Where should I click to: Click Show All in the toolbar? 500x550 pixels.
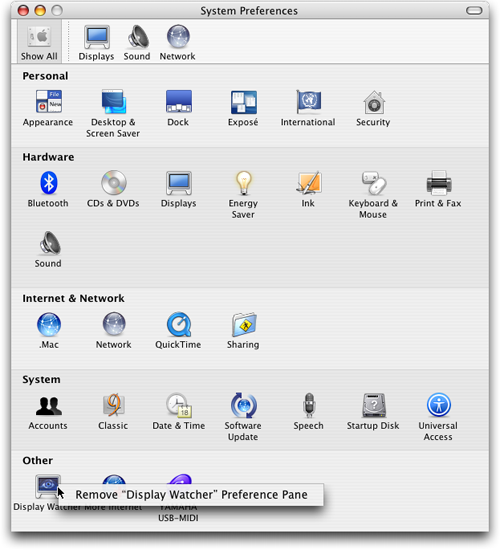pos(39,42)
